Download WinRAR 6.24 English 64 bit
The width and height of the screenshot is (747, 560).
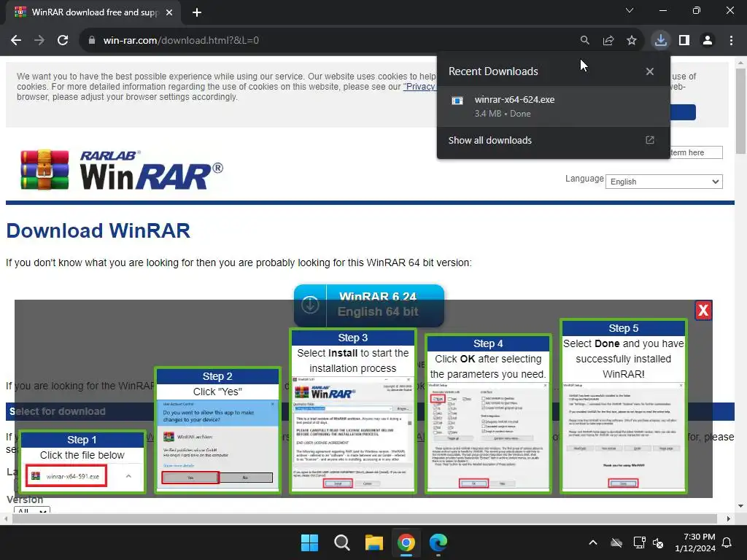pos(368,305)
